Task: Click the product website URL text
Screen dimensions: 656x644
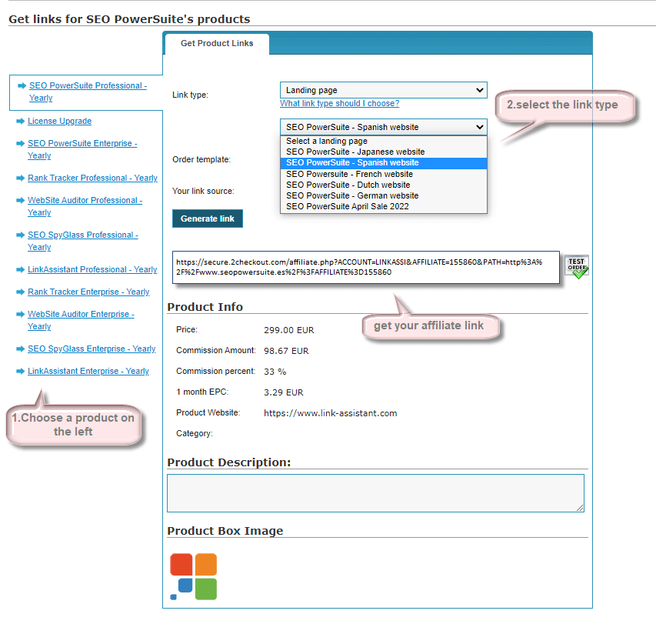Action: coord(330,413)
